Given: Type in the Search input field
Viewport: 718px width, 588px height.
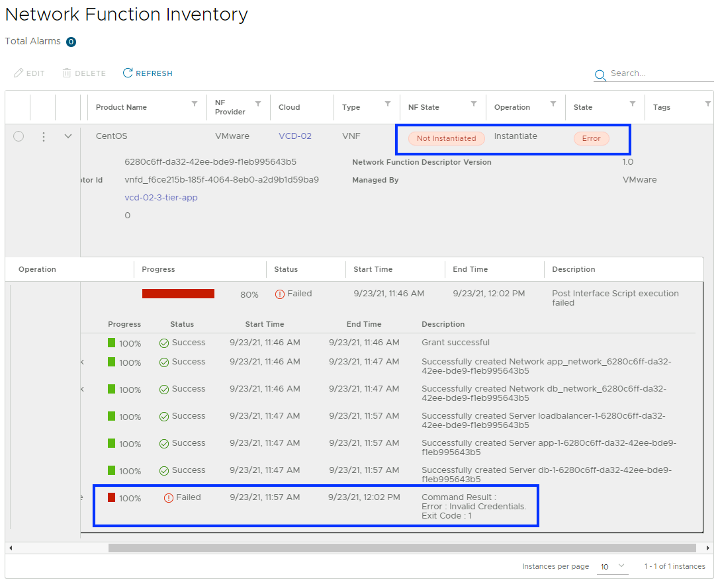Looking at the screenshot, I should coord(658,73).
